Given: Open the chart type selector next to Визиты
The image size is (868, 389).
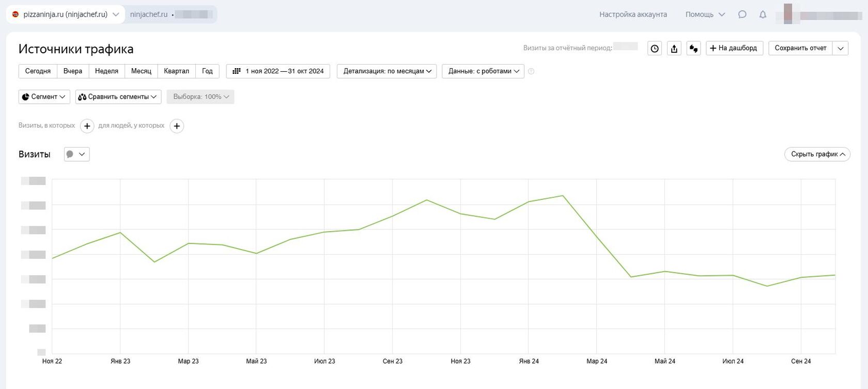Looking at the screenshot, I should click(76, 154).
